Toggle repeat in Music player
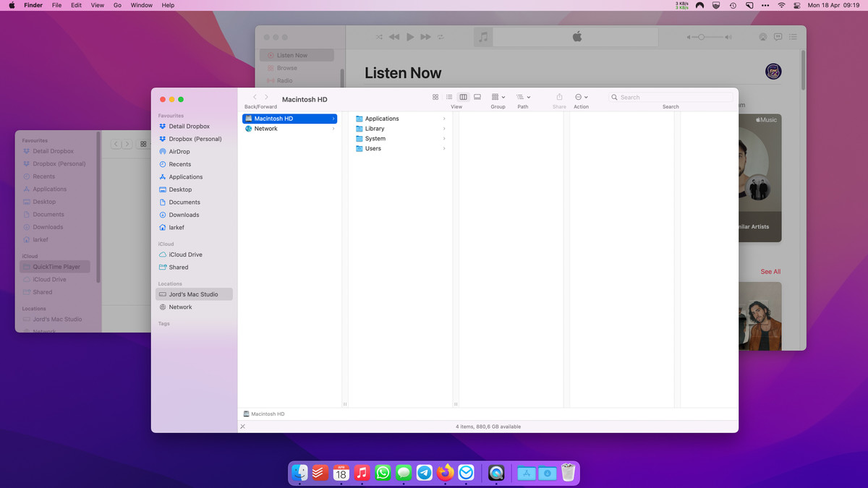This screenshot has width=868, height=488. (441, 37)
